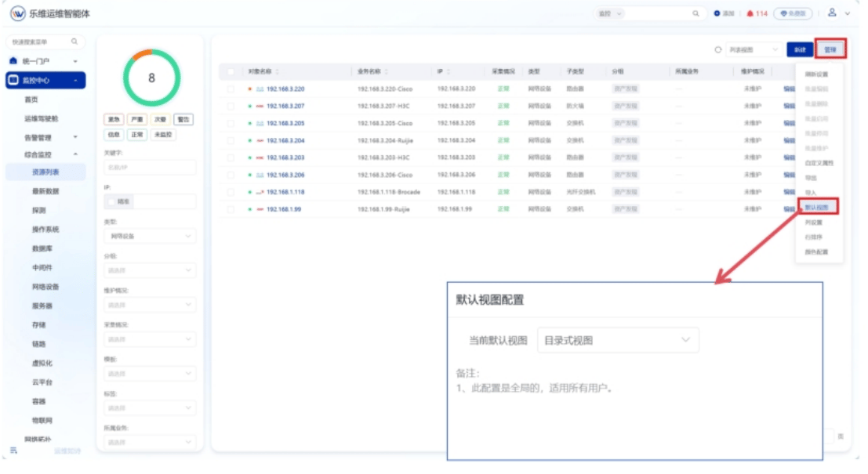Sort by 业务名称 column sort icon

(386, 72)
